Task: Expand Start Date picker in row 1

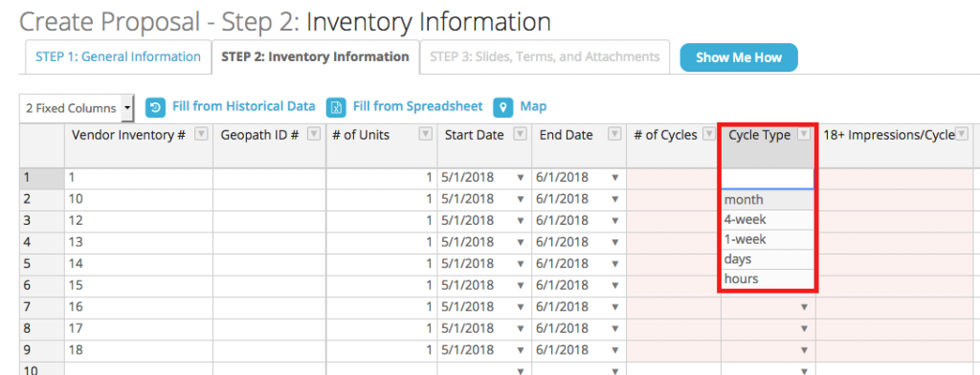Action: (x=520, y=178)
